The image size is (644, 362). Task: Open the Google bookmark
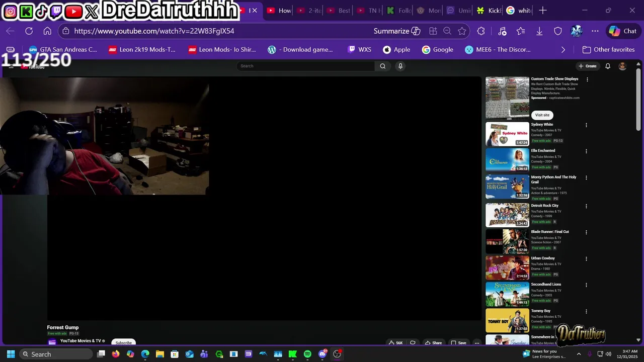point(438,50)
